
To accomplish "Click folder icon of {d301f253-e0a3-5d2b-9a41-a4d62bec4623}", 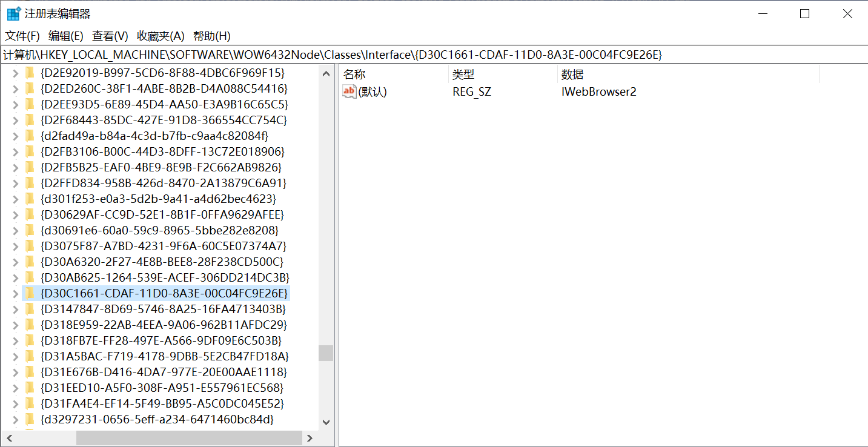I will 29,199.
